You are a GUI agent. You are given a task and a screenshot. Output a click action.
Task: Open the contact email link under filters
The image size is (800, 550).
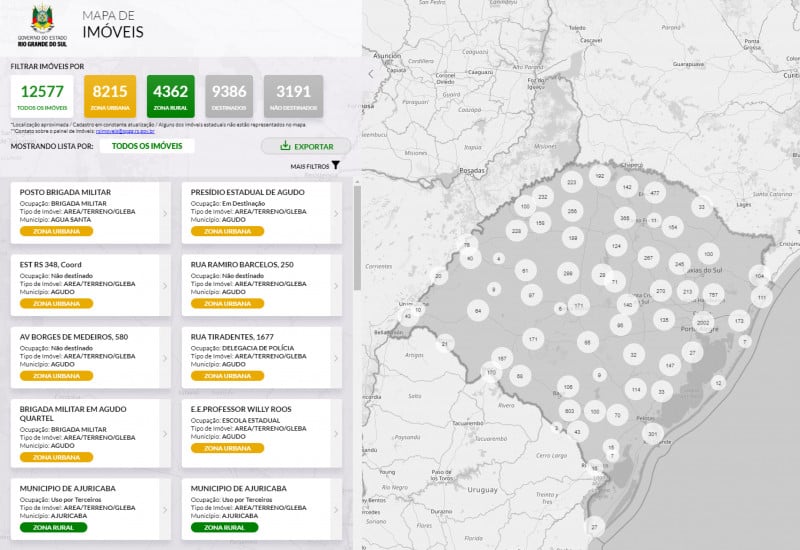click(x=127, y=131)
